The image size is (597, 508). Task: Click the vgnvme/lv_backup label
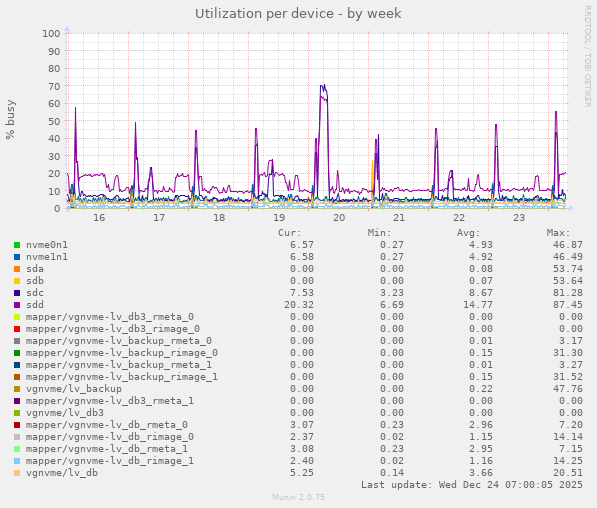pyautogui.click(x=74, y=389)
